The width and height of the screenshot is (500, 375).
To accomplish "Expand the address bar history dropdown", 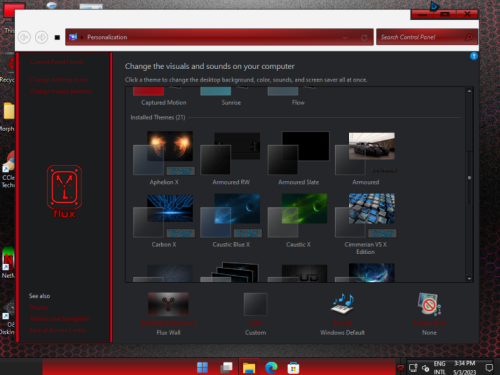I will tap(345, 38).
